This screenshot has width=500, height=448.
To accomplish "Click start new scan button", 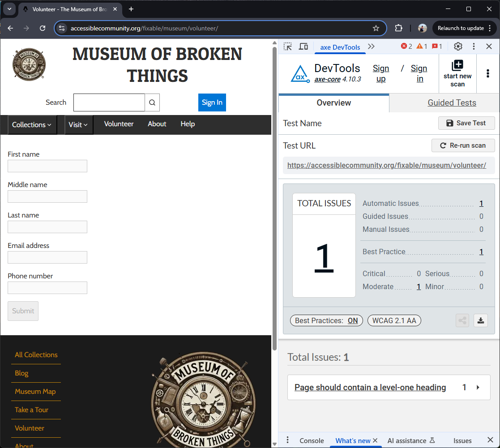I will pos(457,74).
